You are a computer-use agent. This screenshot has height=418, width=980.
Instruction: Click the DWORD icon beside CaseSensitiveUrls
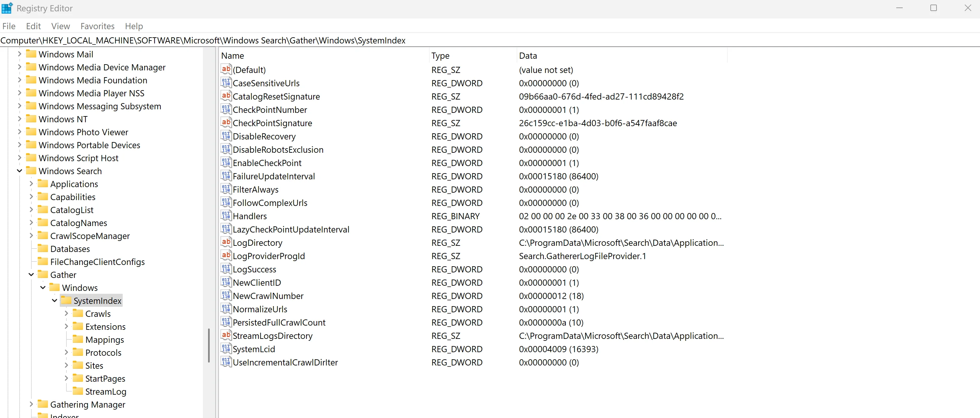[x=226, y=82]
